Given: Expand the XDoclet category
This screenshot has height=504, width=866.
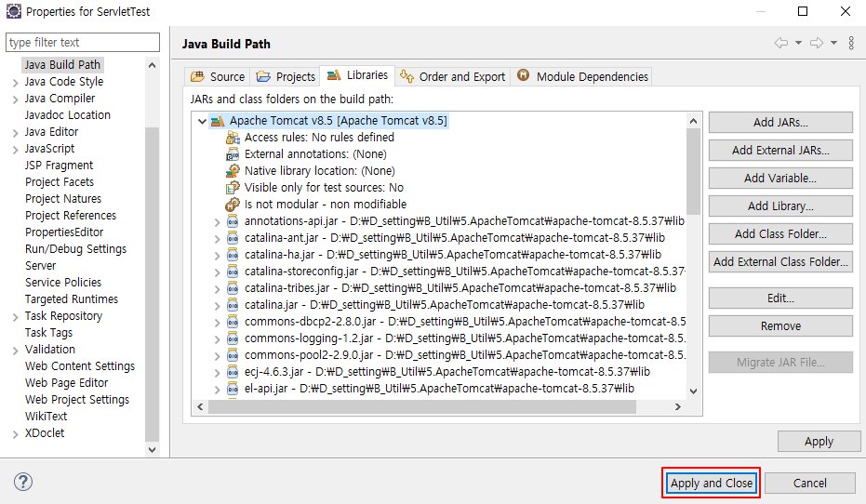Looking at the screenshot, I should (16, 434).
